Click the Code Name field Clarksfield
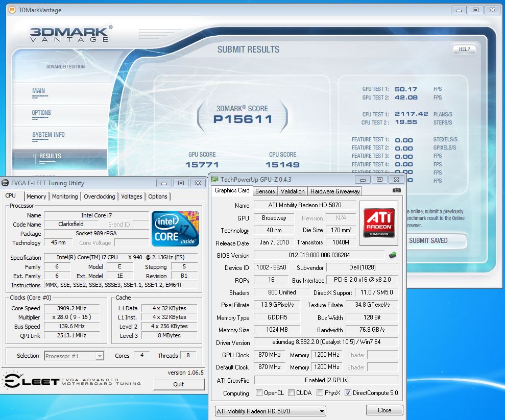This screenshot has height=420, width=505. [x=71, y=224]
